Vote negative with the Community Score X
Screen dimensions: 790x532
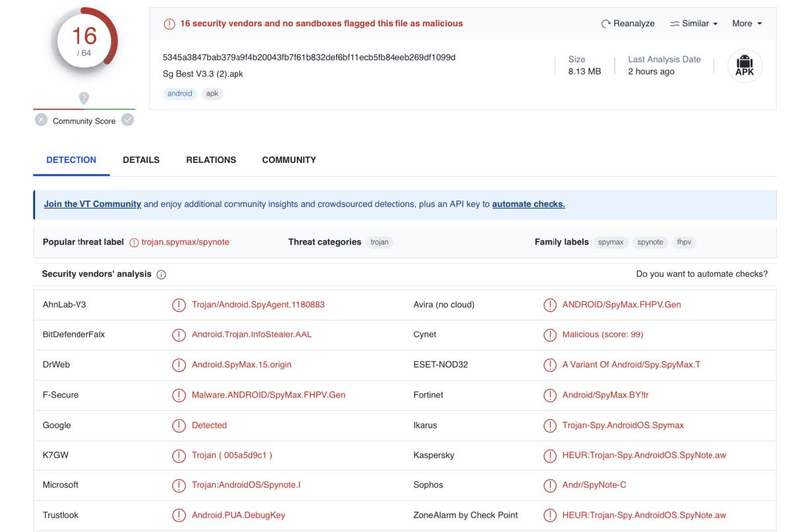42,120
